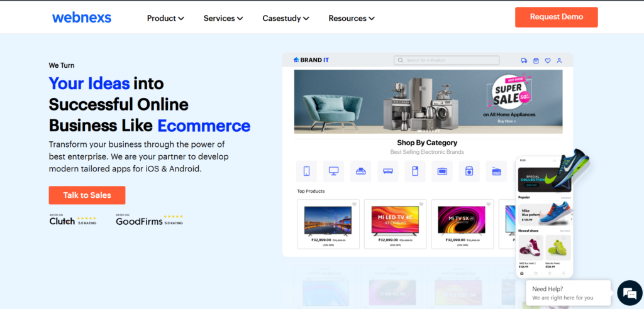Viewport: 644px width, 309px height.
Task: Select the first carousel indicator dot
Action: [419, 131]
